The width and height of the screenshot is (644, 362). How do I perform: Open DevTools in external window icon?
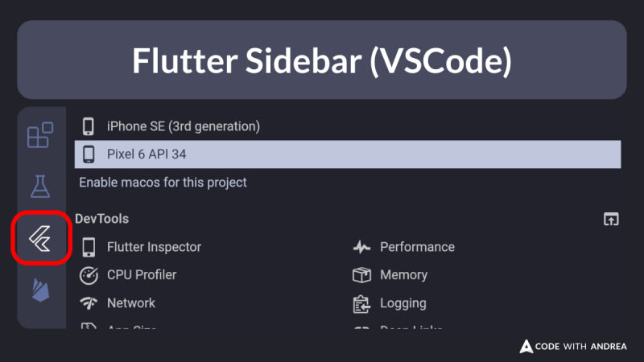(611, 219)
